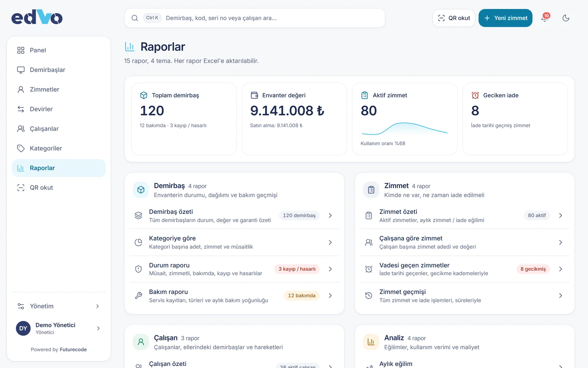Viewport: 588px width, 368px height.
Task: Toggle dark mode with the moon icon
Action: click(566, 18)
